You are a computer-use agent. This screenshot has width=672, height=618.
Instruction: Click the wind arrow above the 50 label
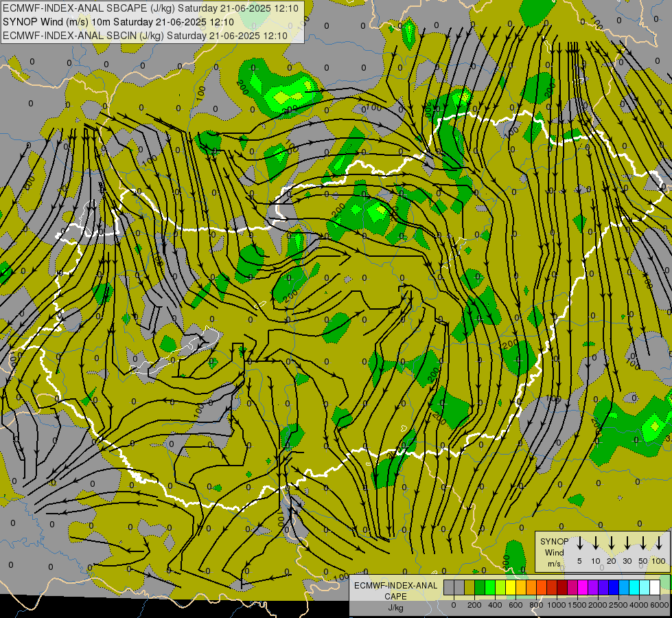point(643,543)
